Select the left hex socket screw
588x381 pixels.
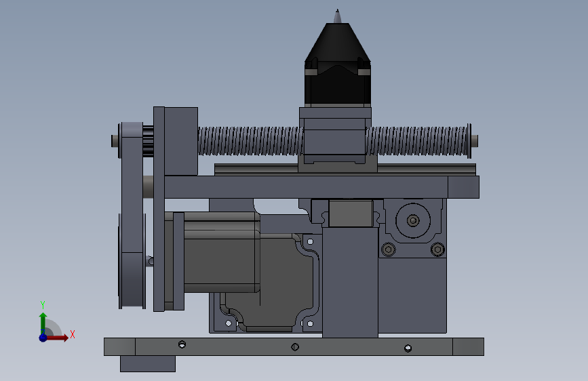389,249
